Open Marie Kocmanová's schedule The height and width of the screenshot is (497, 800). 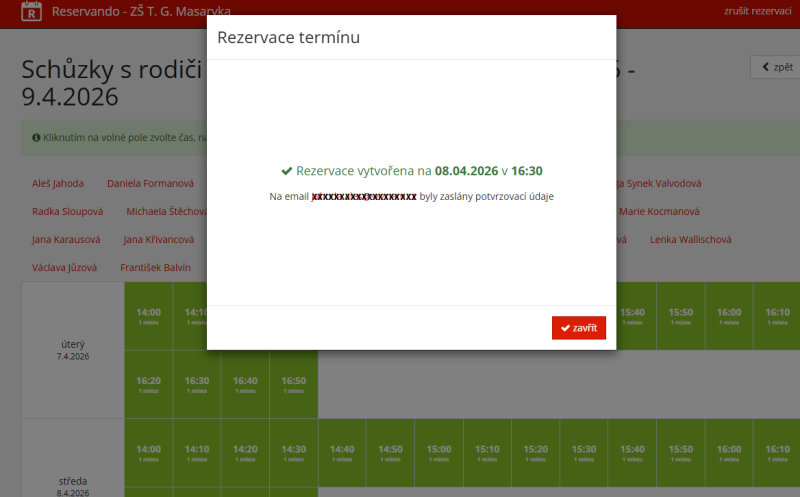[659, 211]
